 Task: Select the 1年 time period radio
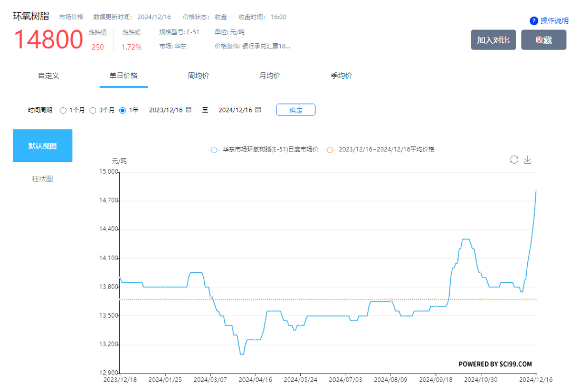[x=122, y=110]
